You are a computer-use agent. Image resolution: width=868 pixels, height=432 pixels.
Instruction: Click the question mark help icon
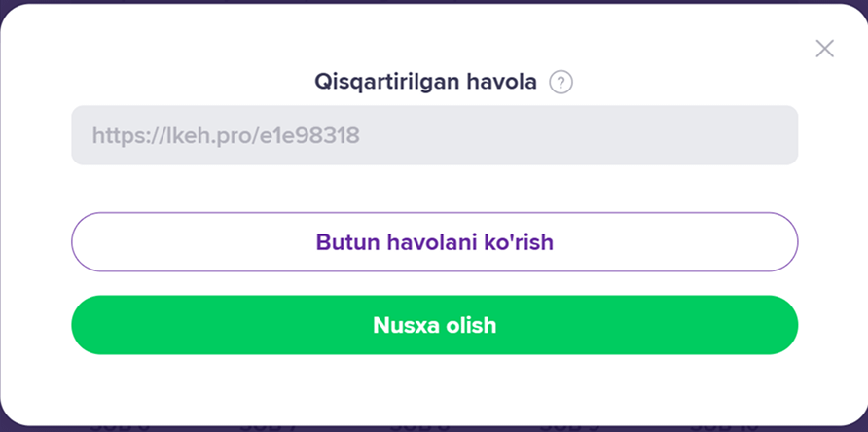pyautogui.click(x=561, y=83)
